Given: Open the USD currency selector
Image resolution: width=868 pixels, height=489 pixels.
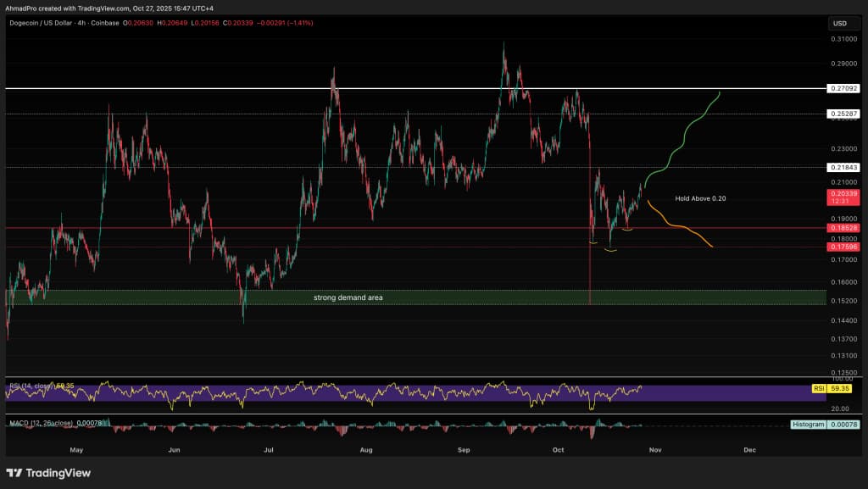Looking at the screenshot, I should (840, 23).
